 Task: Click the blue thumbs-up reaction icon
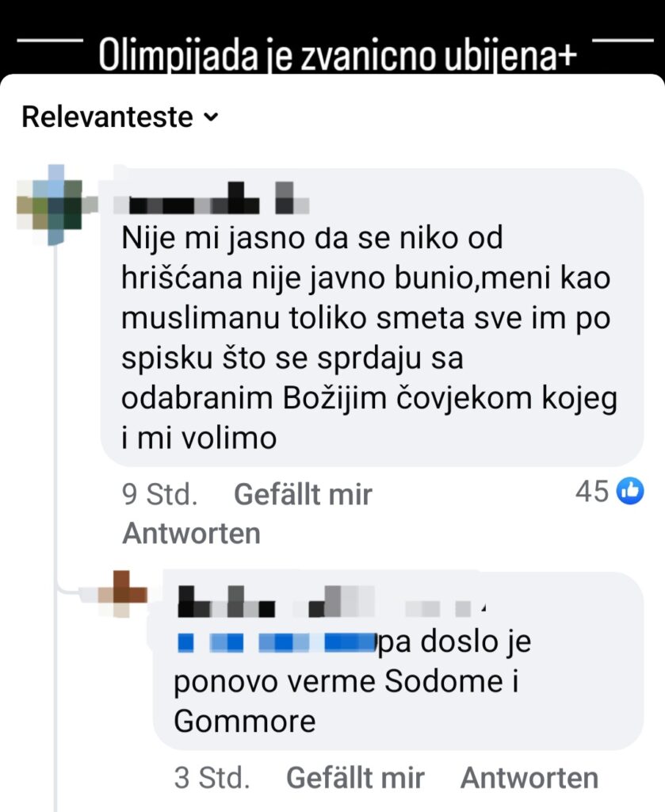[x=630, y=491]
